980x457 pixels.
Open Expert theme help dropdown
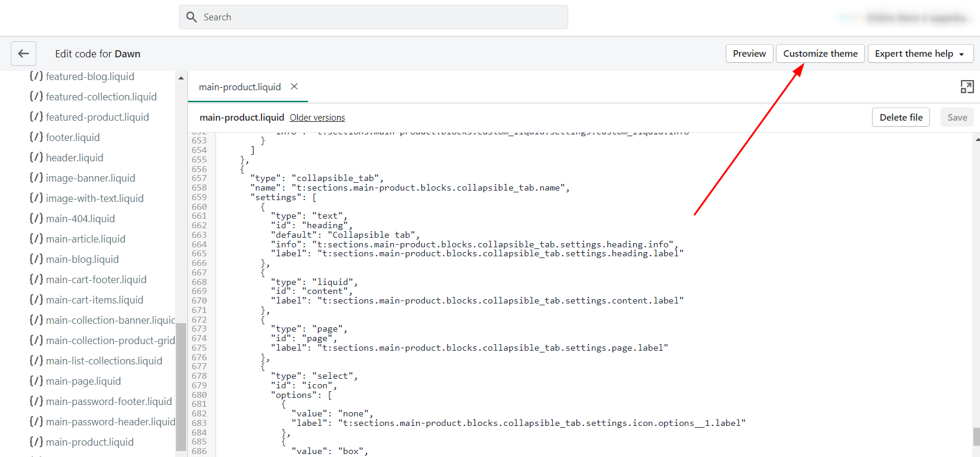[920, 54]
